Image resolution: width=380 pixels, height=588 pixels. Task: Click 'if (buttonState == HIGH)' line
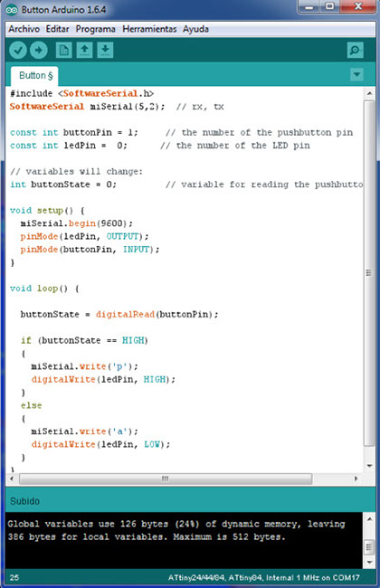click(84, 340)
